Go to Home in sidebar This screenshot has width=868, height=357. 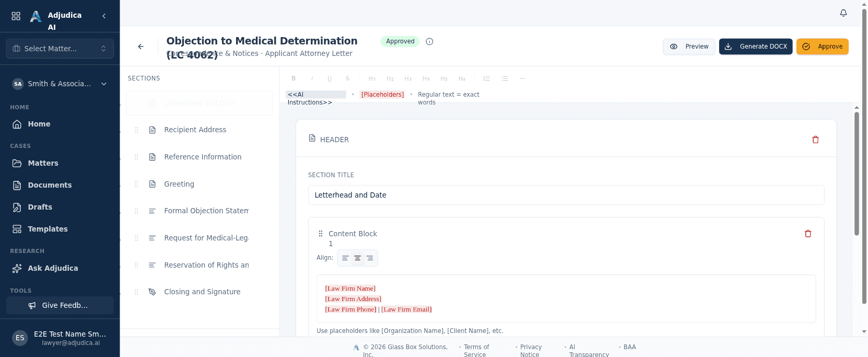(x=60, y=124)
